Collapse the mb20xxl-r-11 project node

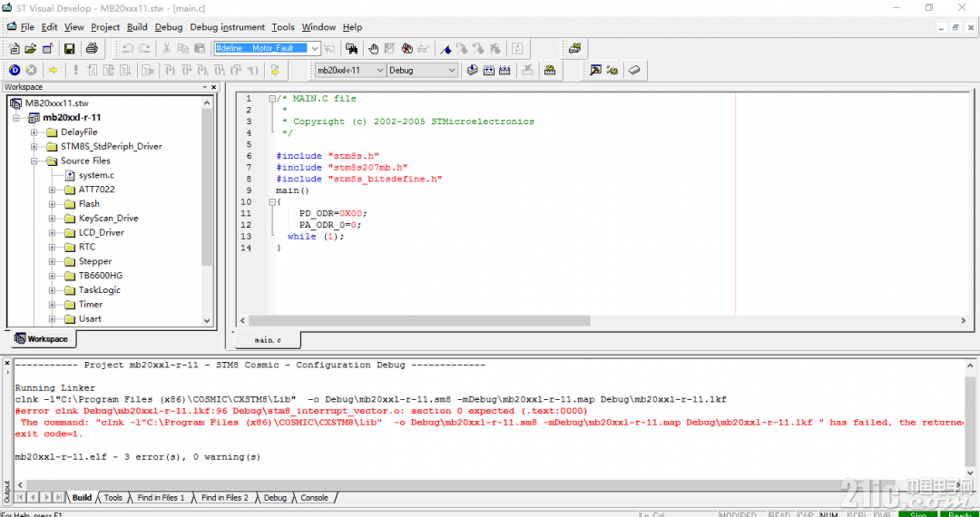point(16,118)
